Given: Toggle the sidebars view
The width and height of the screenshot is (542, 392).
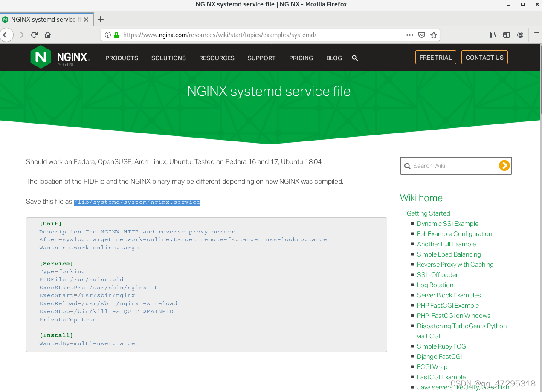Looking at the screenshot, I should [x=507, y=35].
